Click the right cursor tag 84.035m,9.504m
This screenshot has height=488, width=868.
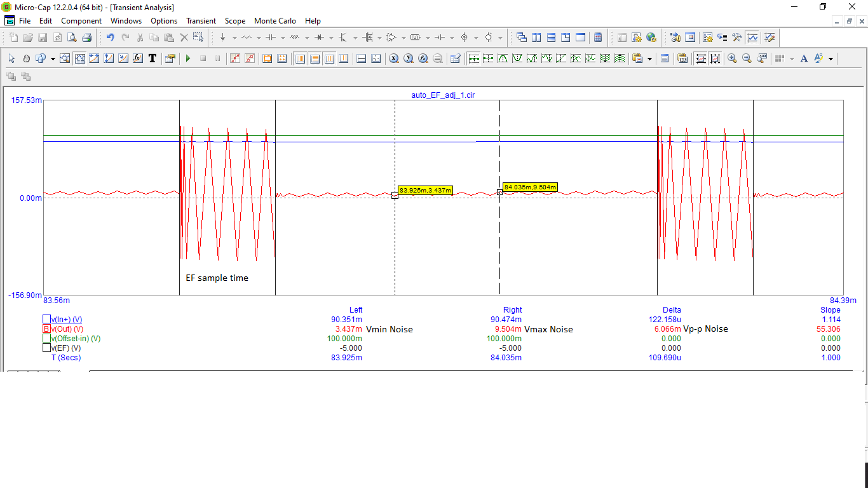(530, 187)
